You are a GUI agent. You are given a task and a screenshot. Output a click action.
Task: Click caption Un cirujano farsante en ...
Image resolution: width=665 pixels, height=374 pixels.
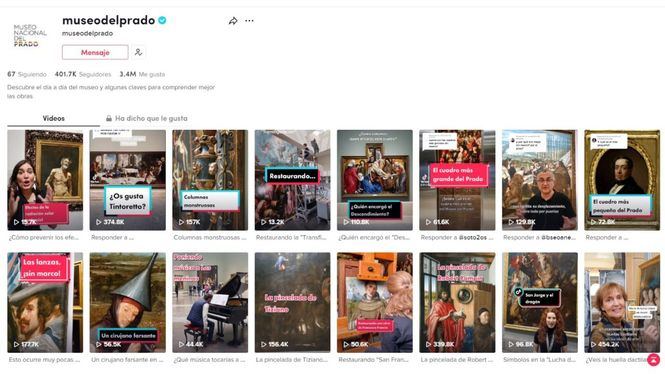click(x=127, y=360)
